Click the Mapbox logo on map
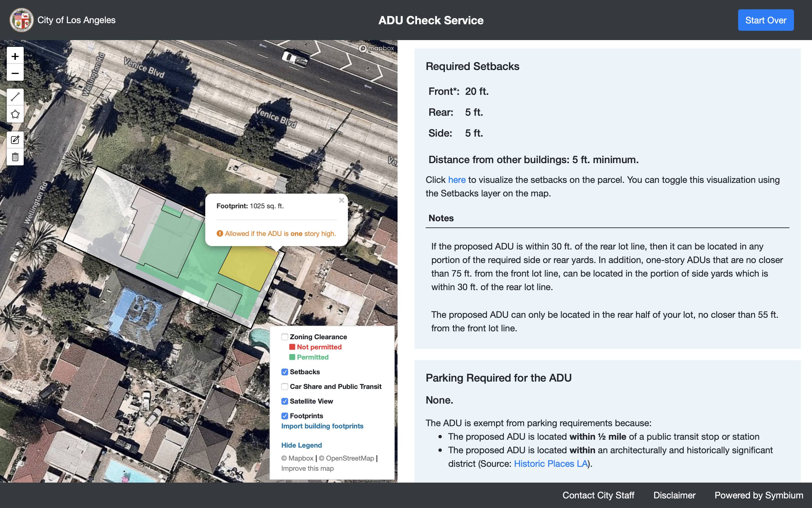This screenshot has height=508, width=812. tap(376, 48)
